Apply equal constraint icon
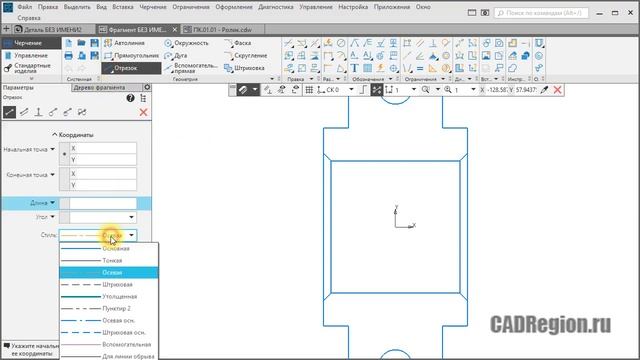Screen dimensions: 640x360 point(420,68)
